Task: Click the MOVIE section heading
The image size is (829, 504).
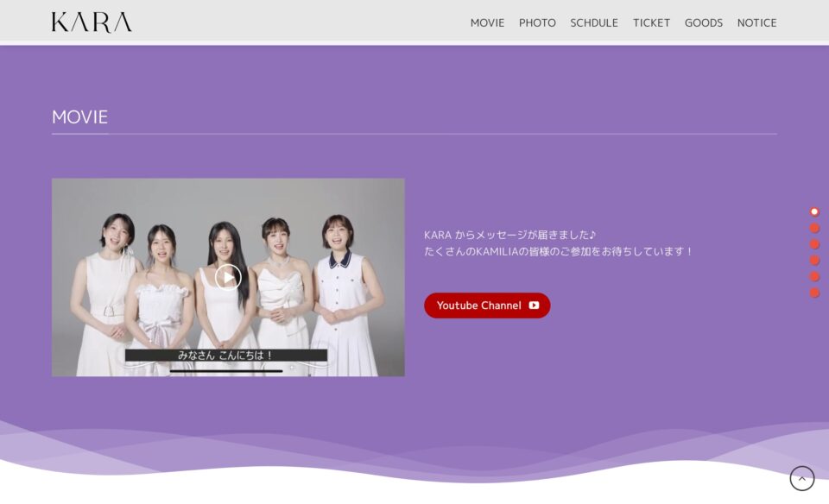Action: point(79,117)
